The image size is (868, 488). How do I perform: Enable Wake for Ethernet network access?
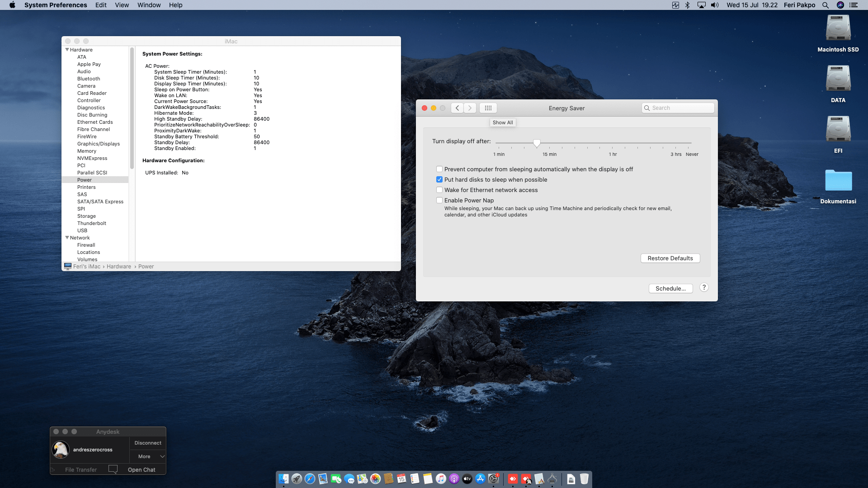click(439, 190)
